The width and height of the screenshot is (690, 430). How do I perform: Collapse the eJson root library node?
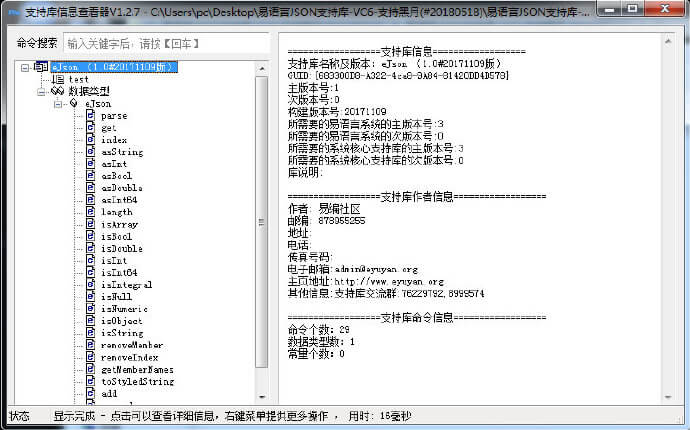(x=25, y=67)
